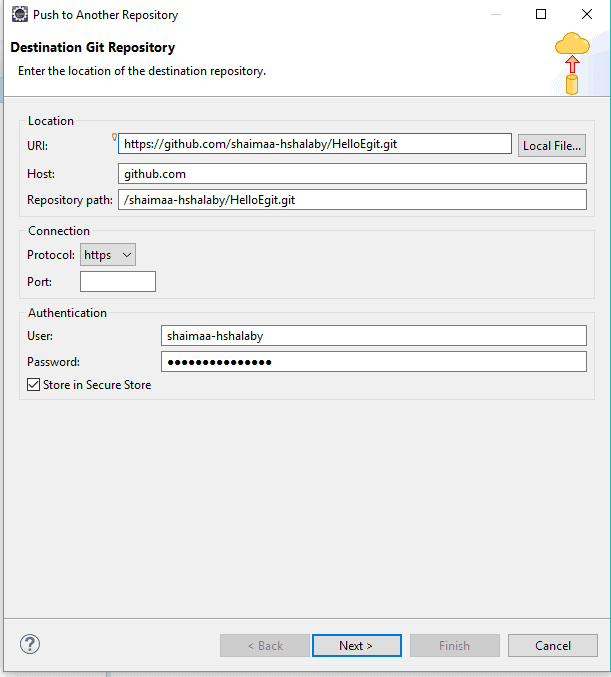Click the cloud upload banner icon
Image resolution: width=611 pixels, height=677 pixels.
coord(572,62)
